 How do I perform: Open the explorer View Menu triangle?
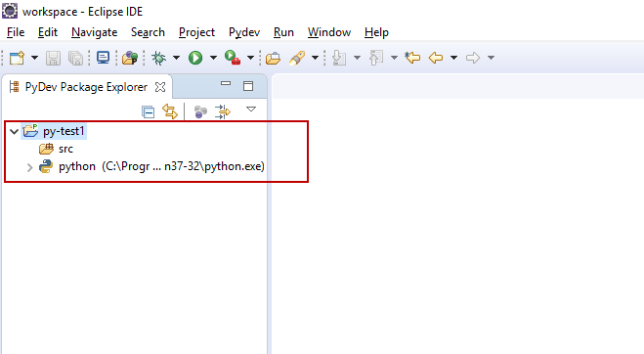(251, 110)
